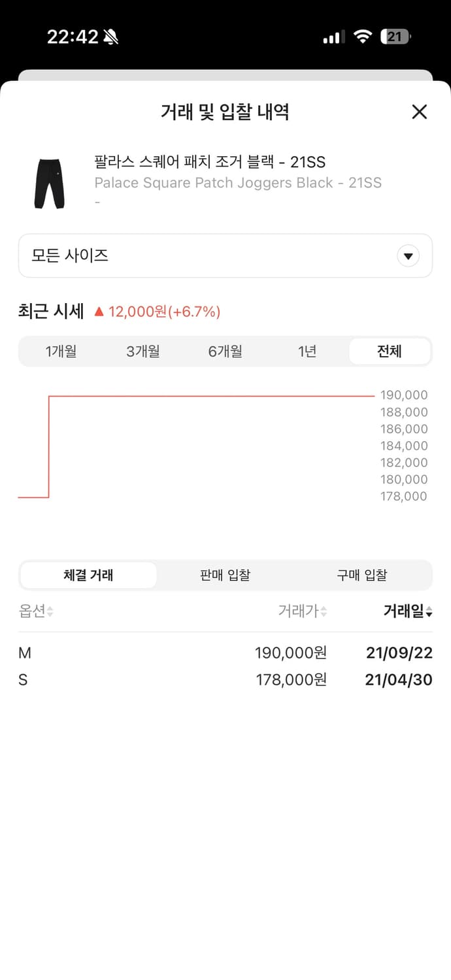The height and width of the screenshot is (980, 451).
Task: Select the 6개월 chart period
Action: click(225, 351)
